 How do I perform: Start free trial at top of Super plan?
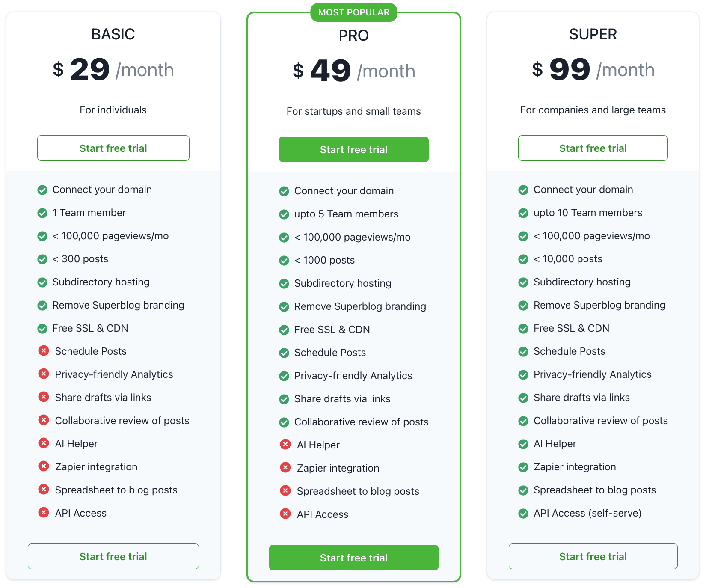593,148
